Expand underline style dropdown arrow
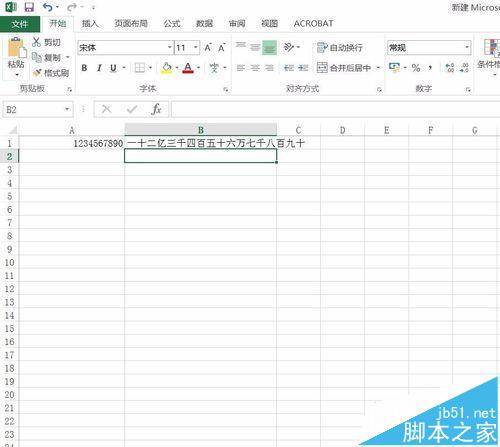This screenshot has height=447, width=500. pos(124,68)
